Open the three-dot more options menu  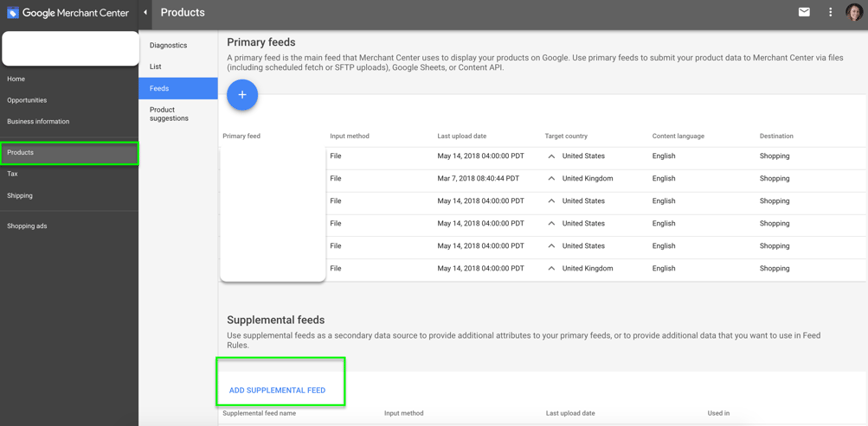(830, 12)
